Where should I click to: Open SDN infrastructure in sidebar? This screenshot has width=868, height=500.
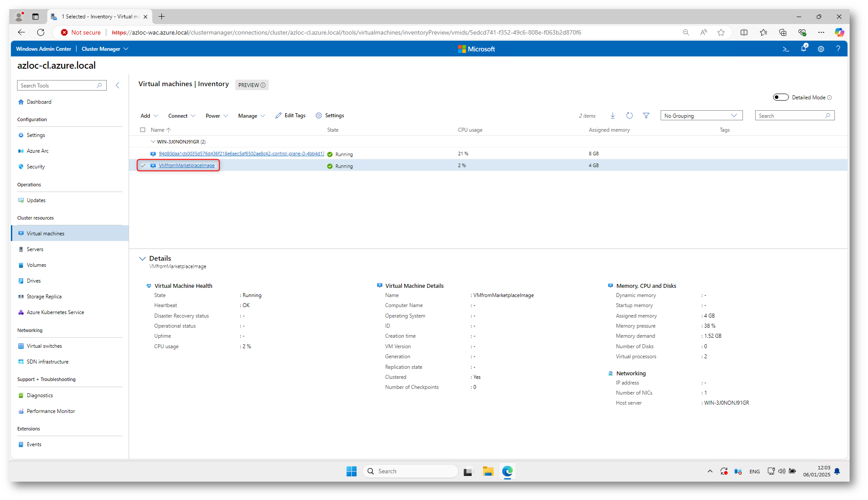click(48, 362)
